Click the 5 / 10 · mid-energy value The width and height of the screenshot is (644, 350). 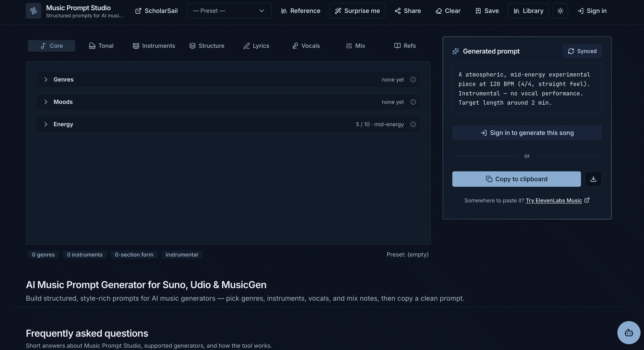coord(380,125)
